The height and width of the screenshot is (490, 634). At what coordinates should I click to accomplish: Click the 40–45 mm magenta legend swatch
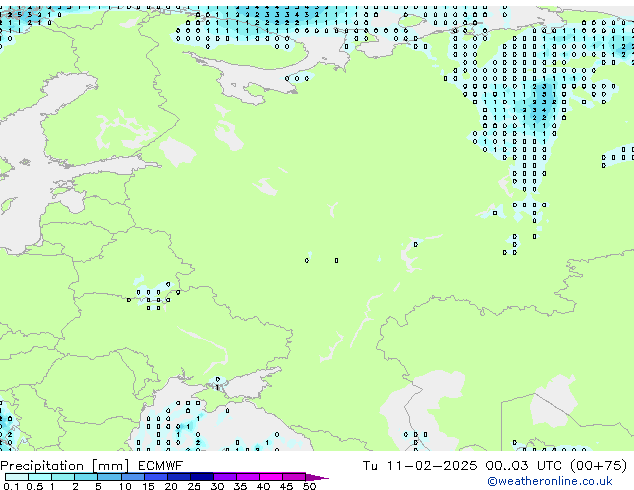271,477
